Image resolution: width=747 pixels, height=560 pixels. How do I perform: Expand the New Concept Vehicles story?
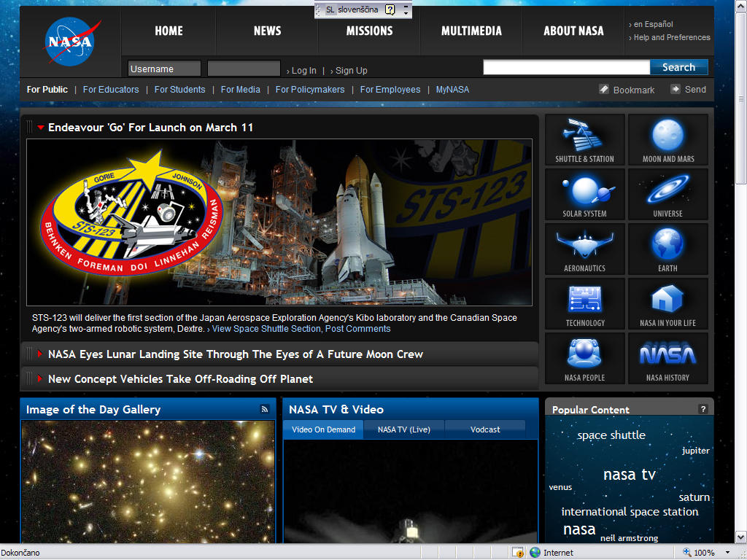tap(41, 378)
